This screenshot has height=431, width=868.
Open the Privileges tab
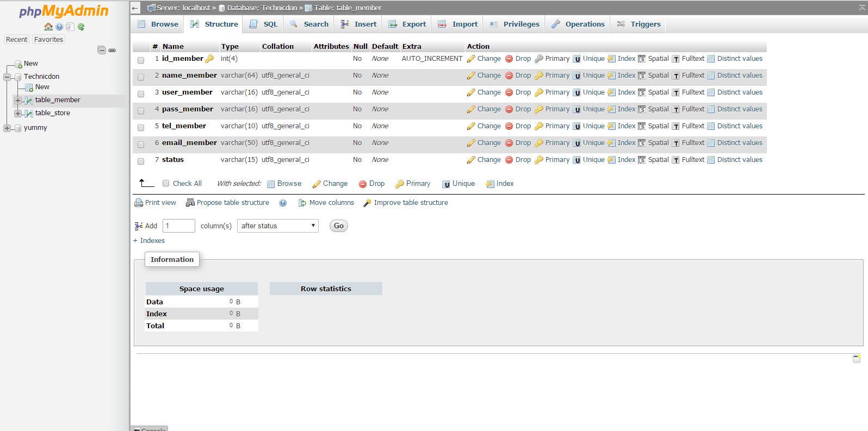(514, 24)
